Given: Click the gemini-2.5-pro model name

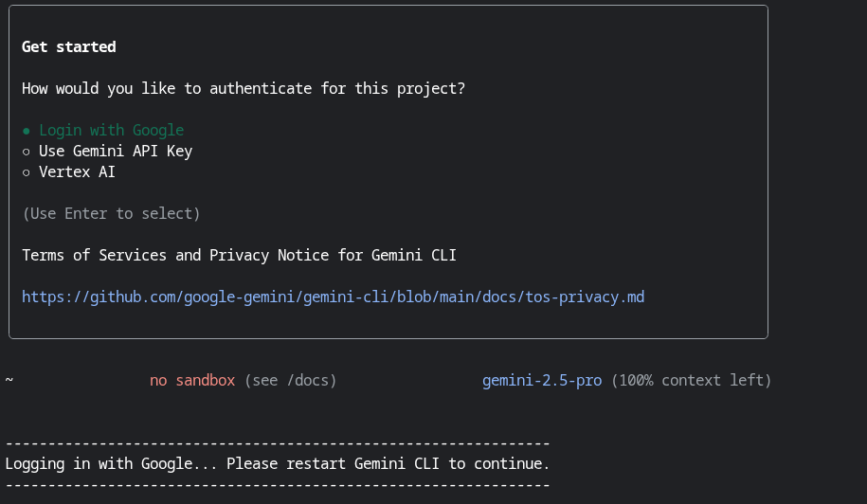Looking at the screenshot, I should click(x=542, y=381).
